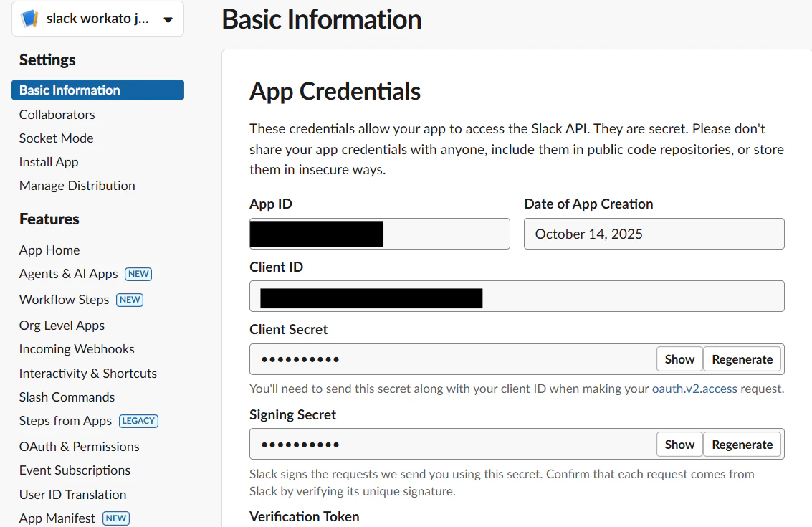Click LEGACY badge beside Steps from Apps
Image resolution: width=812 pixels, height=527 pixels.
click(139, 421)
